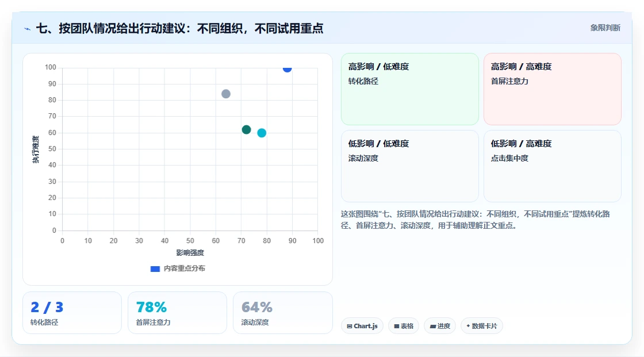Click the 64% 滚动深度 stat card
This screenshot has height=357, width=644.
(x=282, y=313)
